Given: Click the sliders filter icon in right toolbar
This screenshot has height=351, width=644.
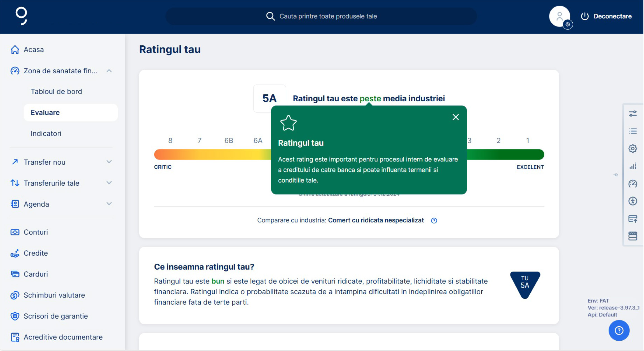Looking at the screenshot, I should point(633,114).
